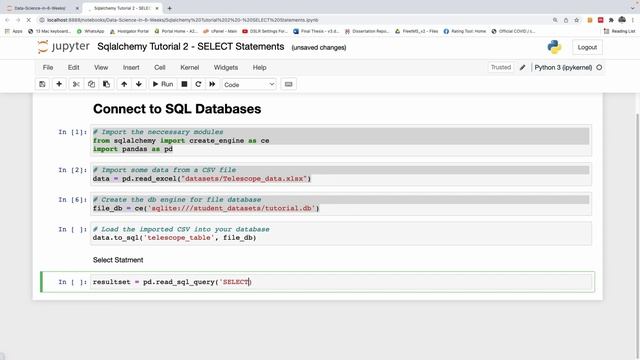The image size is (640, 360).
Task: Zoom page with magnifier icon in address bar
Action: [555, 20]
